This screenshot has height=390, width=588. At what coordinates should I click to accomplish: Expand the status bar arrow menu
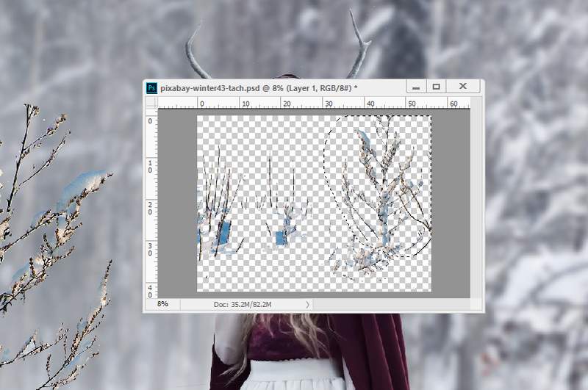(x=307, y=303)
